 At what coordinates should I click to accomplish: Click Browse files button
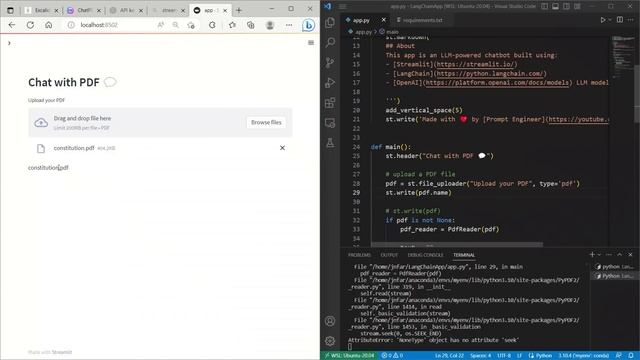coord(266,122)
